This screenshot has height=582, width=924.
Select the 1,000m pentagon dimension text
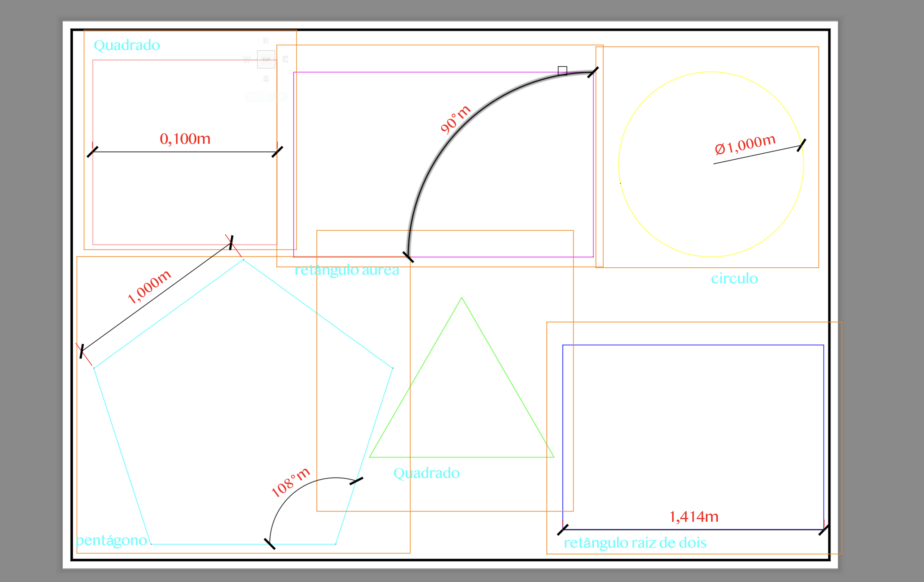point(149,287)
